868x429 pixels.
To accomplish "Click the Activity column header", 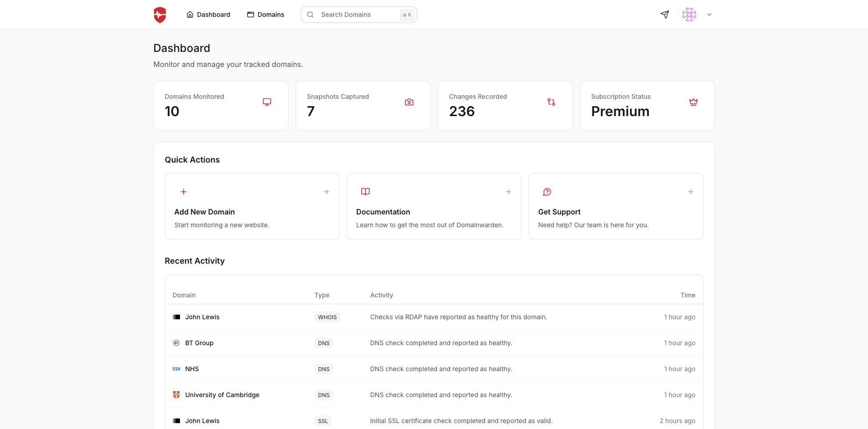I will (x=381, y=295).
